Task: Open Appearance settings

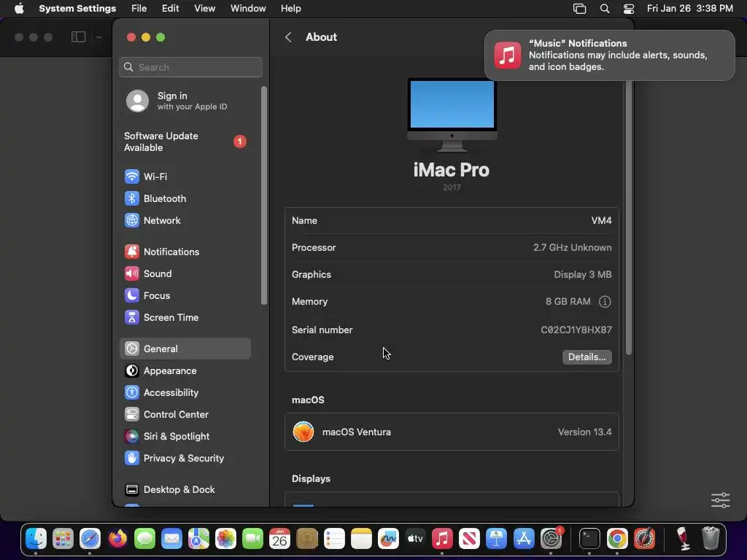Action: tap(185, 371)
